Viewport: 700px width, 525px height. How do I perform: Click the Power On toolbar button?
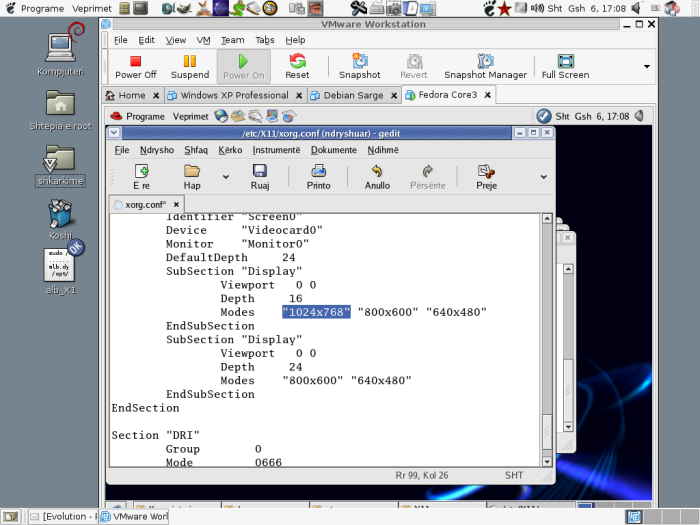243,67
